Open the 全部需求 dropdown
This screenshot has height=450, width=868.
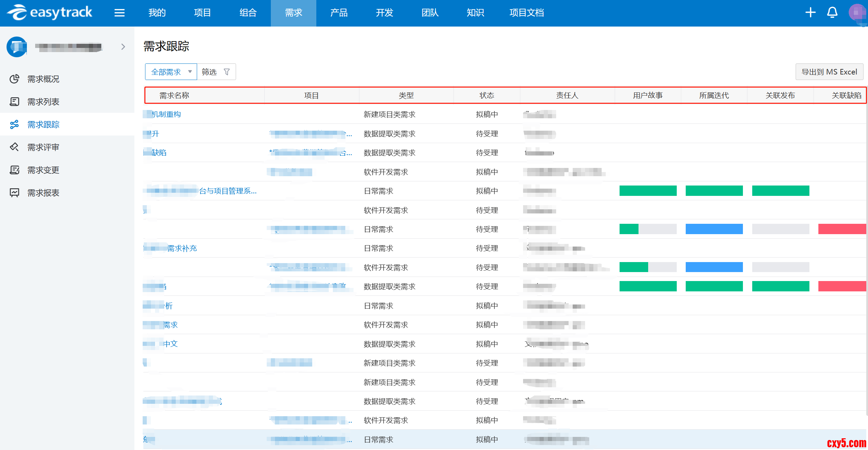click(x=171, y=72)
